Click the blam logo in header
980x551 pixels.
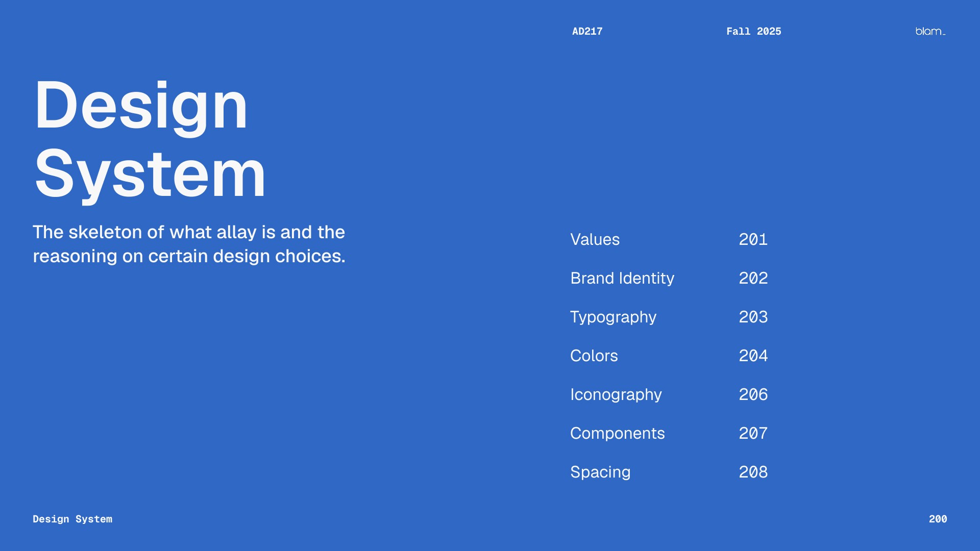click(x=930, y=32)
